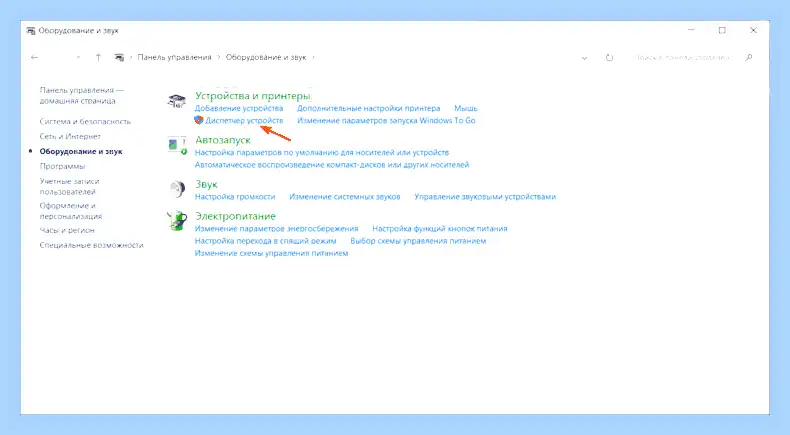Click the AutoPlay (Автозапуск) category icon
Screen dimensions: 790x435
click(x=177, y=146)
